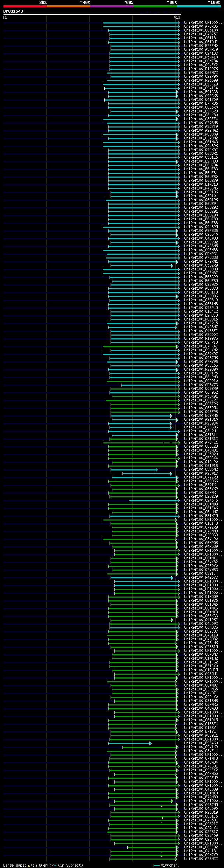Select the UniRef100_A5BV73 label
The height and width of the screenshot is (868, 224).
201,385
